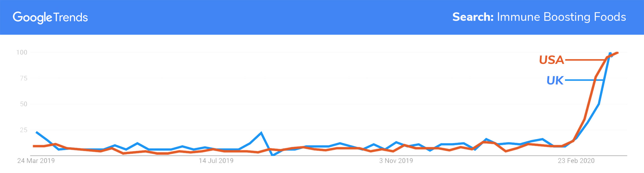Click the orange connector line beside USA
Viewport: 644px width, 173px height.
tap(585, 60)
